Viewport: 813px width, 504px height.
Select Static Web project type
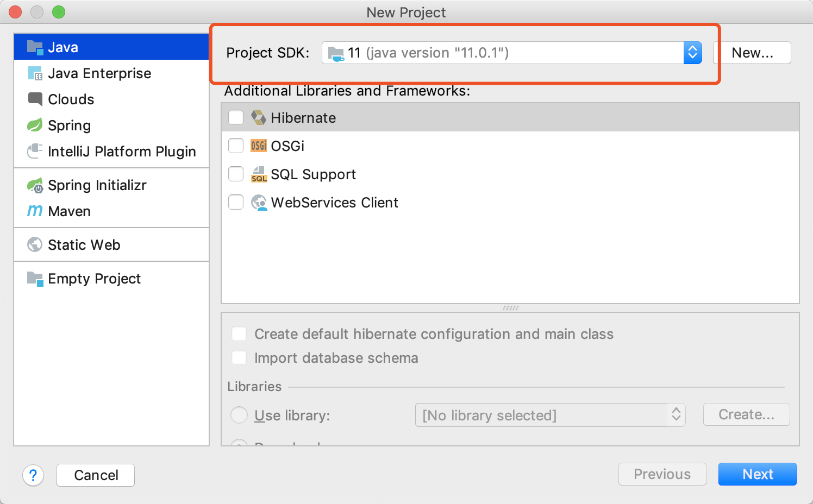coord(111,245)
